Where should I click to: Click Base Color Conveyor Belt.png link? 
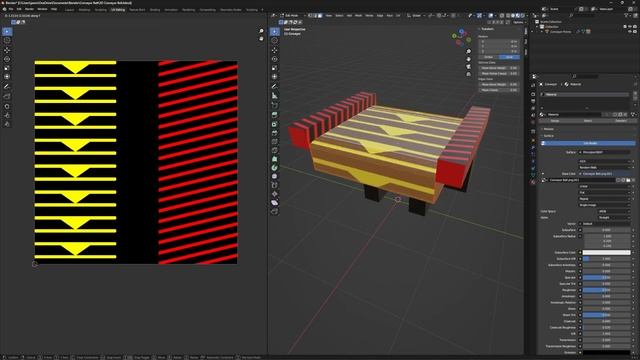click(604, 174)
